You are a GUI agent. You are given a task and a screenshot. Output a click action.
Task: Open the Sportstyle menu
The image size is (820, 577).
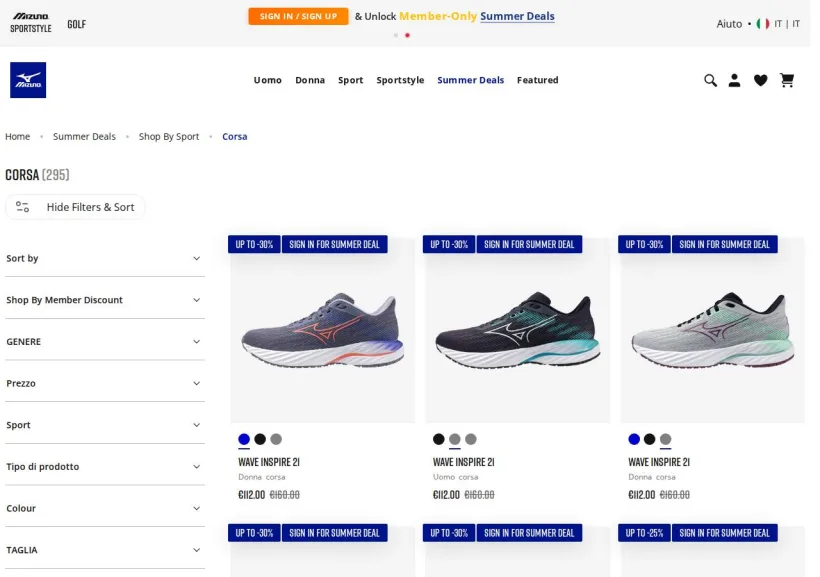point(400,80)
